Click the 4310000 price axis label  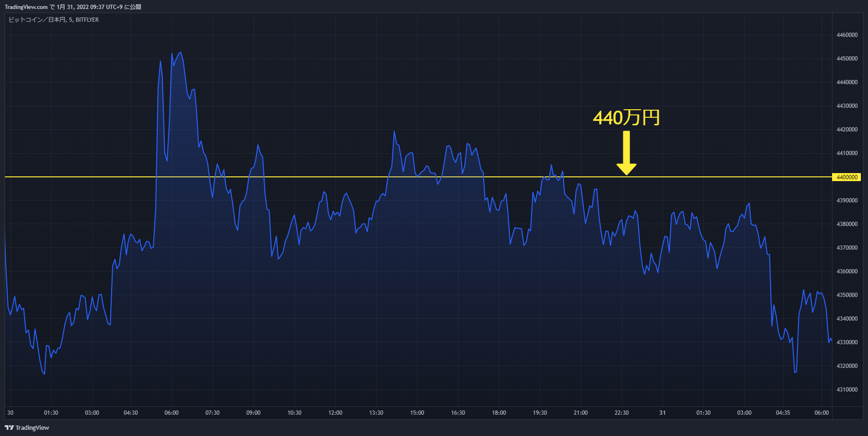point(847,390)
